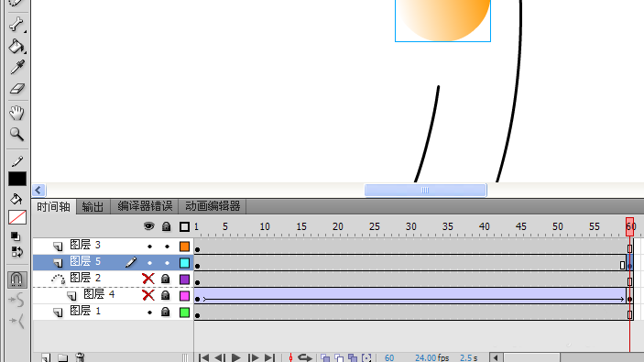The image size is (644, 362).
Task: Enable Edit Multiple Frames
Action: coord(353,358)
